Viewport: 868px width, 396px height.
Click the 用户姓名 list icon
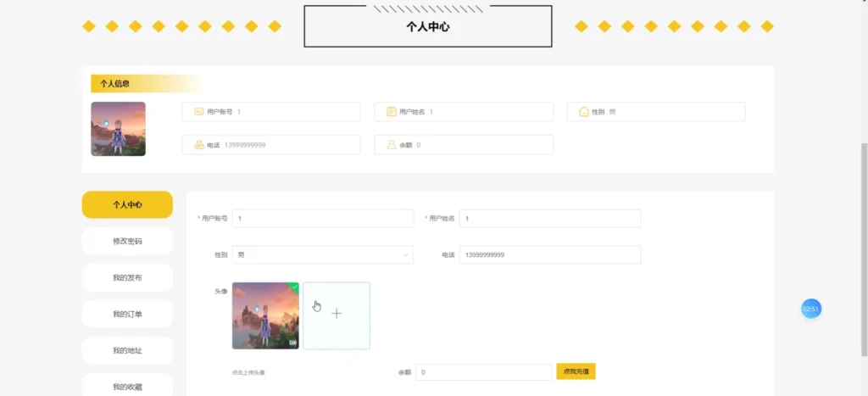pyautogui.click(x=392, y=112)
